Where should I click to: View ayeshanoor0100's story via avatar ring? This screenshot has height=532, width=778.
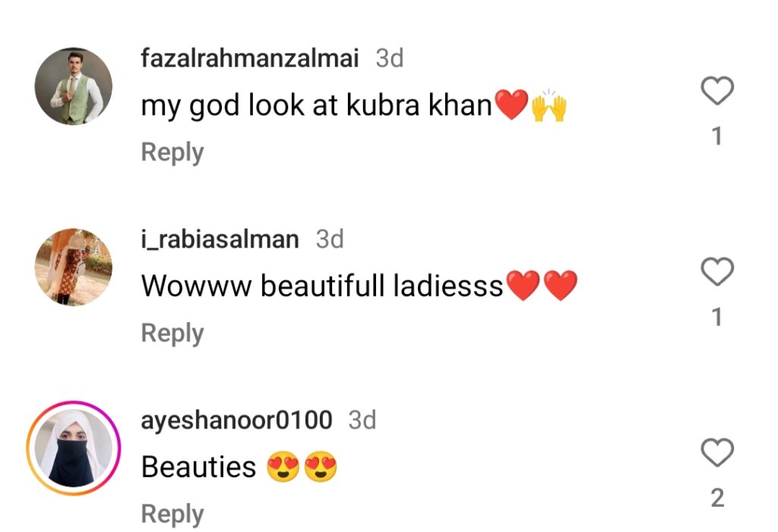74,448
